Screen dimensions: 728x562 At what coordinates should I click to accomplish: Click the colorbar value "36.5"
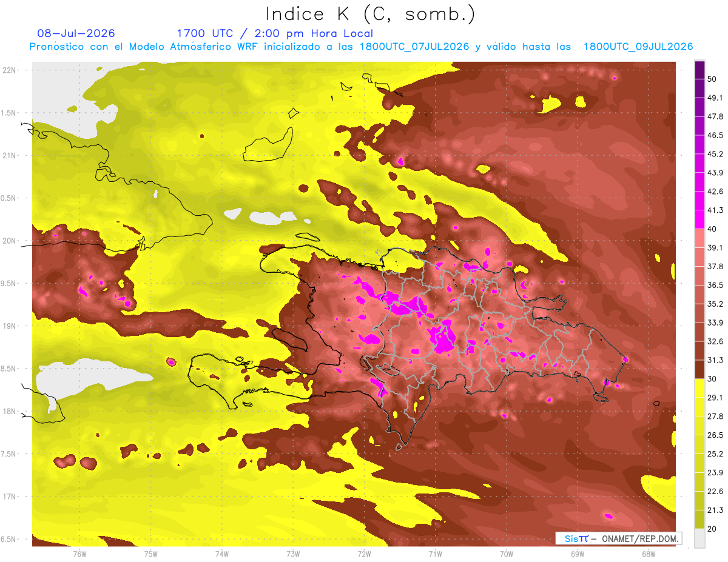coord(715,285)
